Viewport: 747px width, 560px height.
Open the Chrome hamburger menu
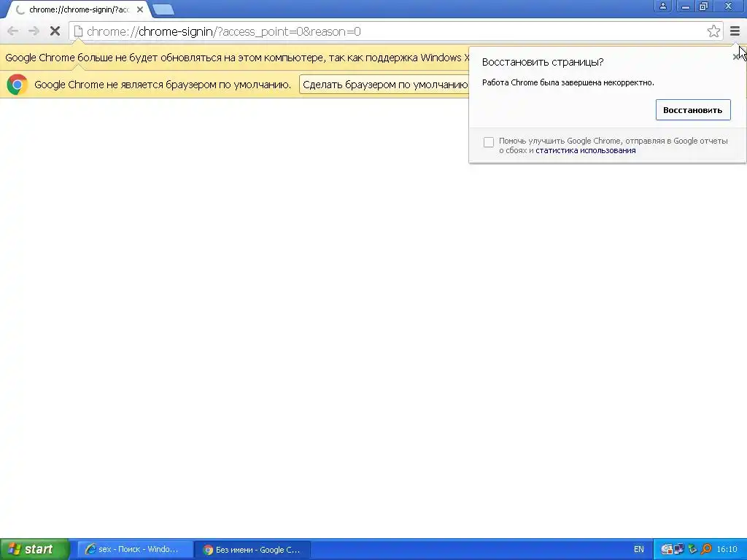click(x=735, y=31)
